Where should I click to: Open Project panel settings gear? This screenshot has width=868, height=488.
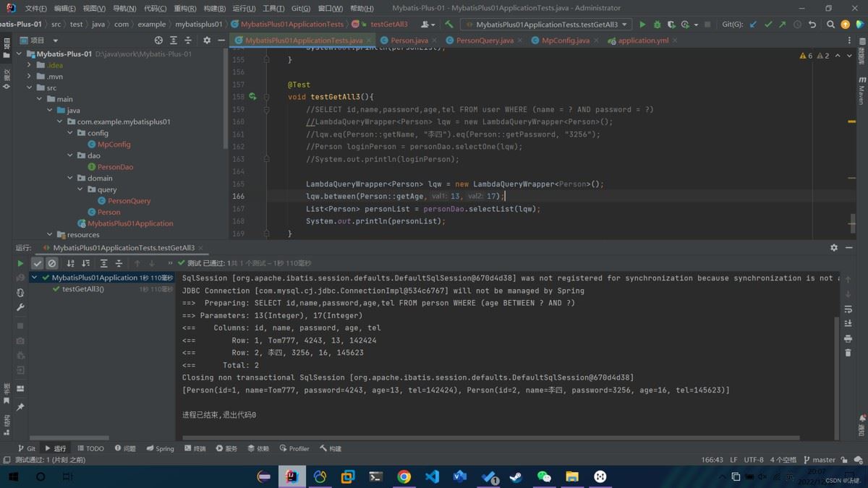click(207, 40)
